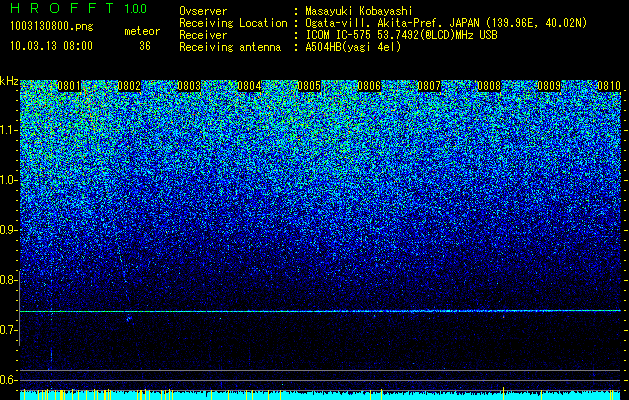Click the 0805 time marker
629x400 pixels.
(x=309, y=86)
